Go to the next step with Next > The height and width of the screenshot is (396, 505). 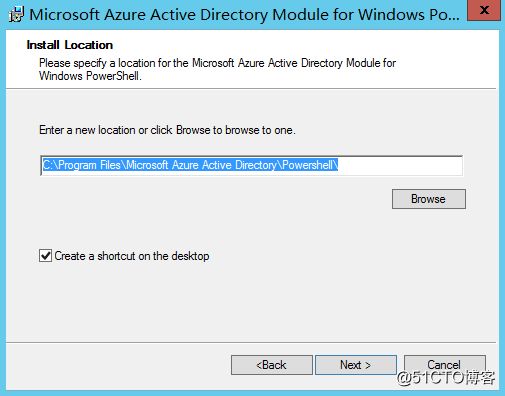pyautogui.click(x=356, y=365)
